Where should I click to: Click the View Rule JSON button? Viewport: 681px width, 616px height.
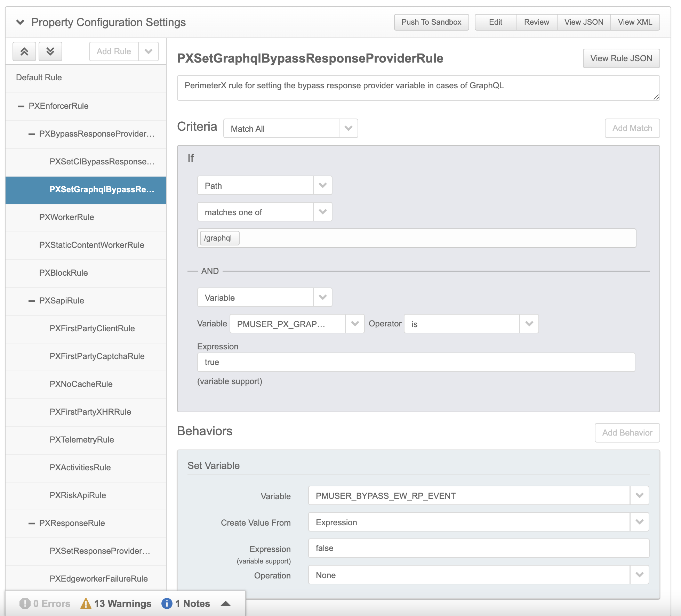(x=621, y=58)
